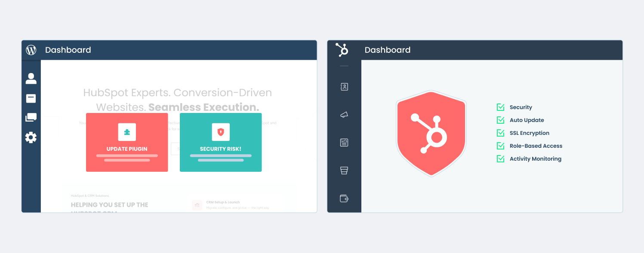Open the wallet icon in HubSpot sidebar

click(x=344, y=198)
